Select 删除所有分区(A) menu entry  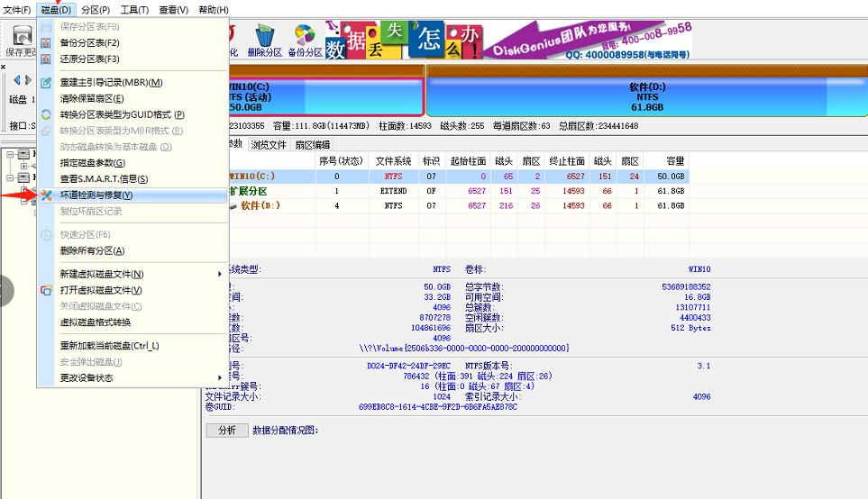pyautogui.click(x=132, y=250)
